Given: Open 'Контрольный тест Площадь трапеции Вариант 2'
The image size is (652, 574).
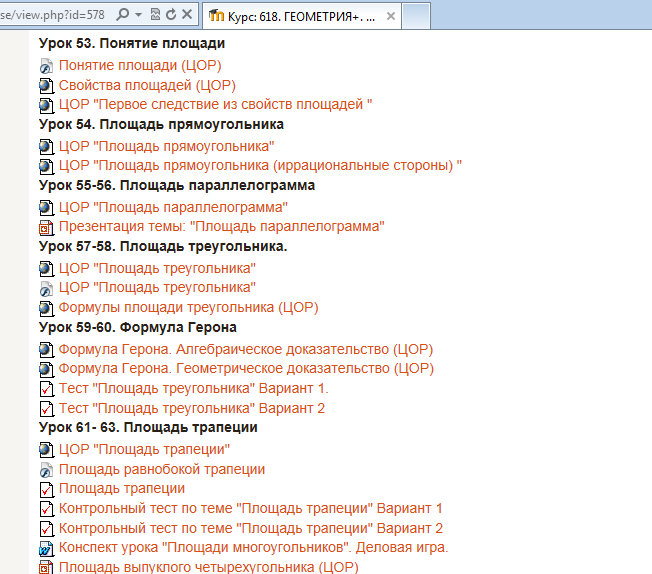Looking at the screenshot, I should [251, 528].
